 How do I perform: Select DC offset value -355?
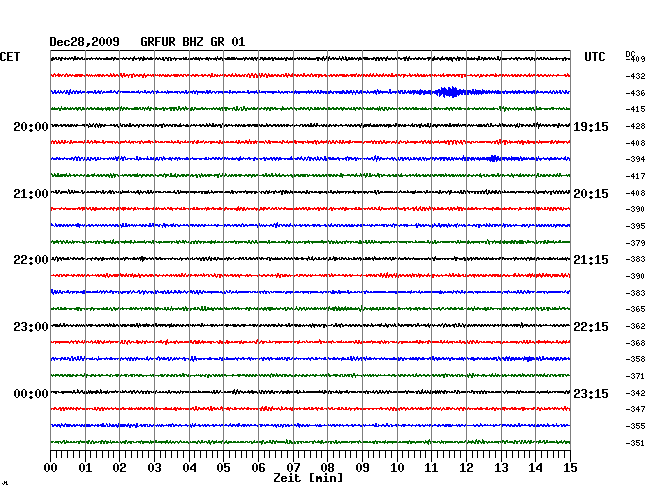pyautogui.click(x=635, y=426)
